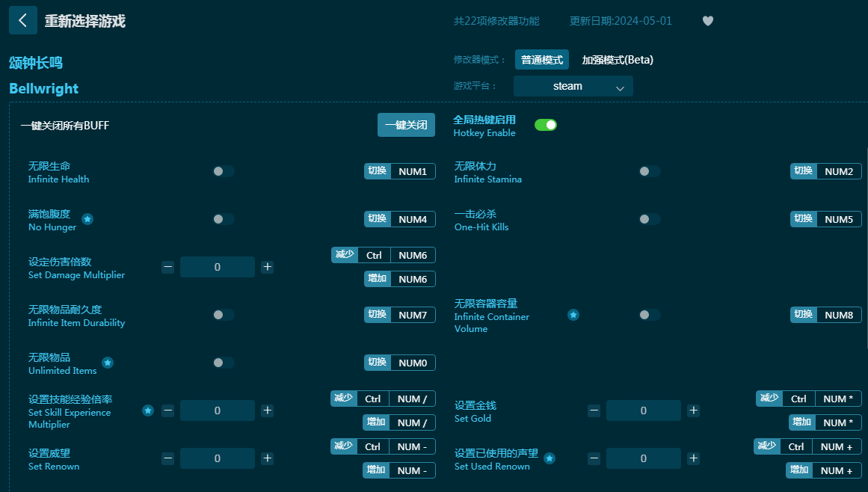Screen dimensions: 868x492
Task: Increase Set Used Renown with plus button
Action: pos(693,458)
